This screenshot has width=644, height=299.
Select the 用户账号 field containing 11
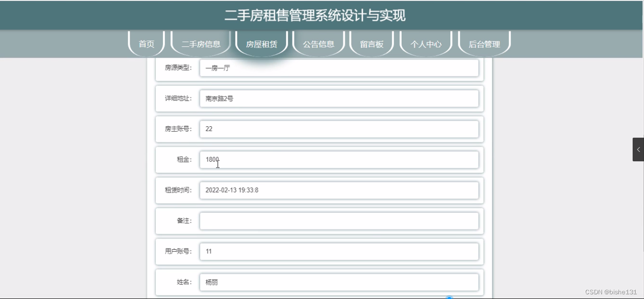pyautogui.click(x=339, y=251)
